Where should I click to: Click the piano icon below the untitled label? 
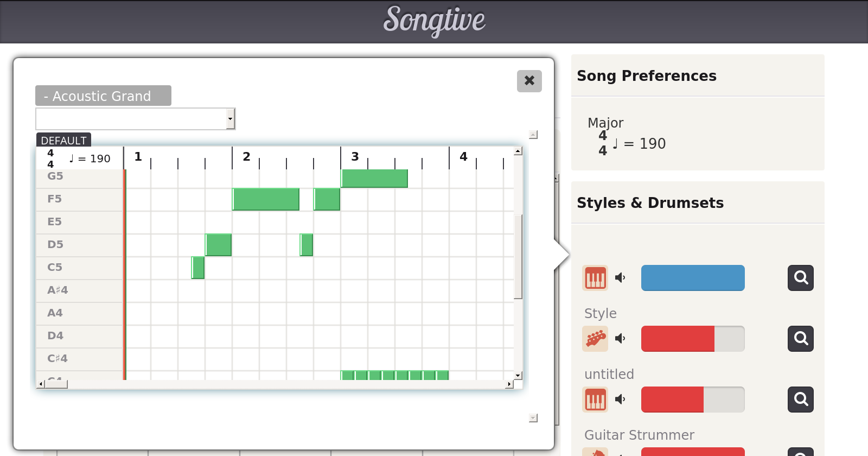click(x=595, y=400)
